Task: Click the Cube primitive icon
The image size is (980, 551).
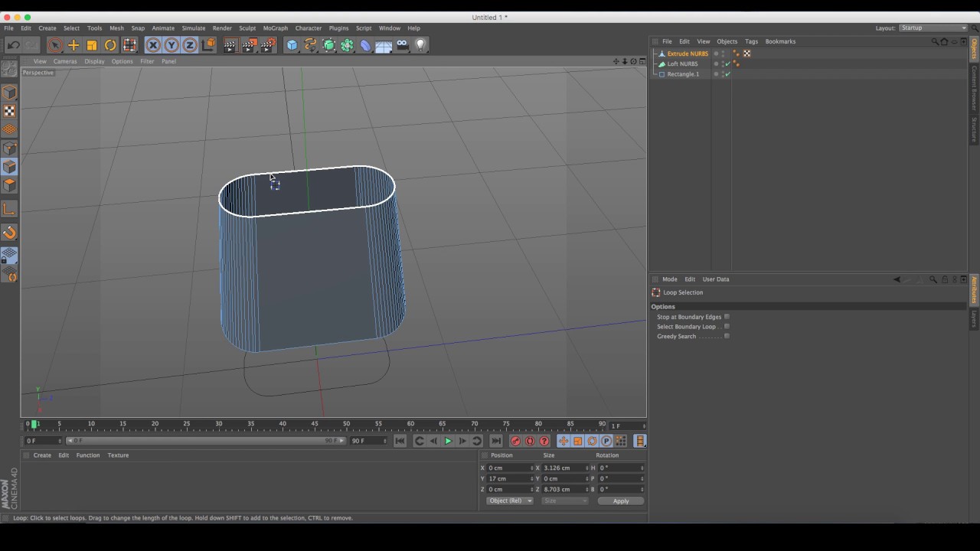Action: click(x=292, y=45)
